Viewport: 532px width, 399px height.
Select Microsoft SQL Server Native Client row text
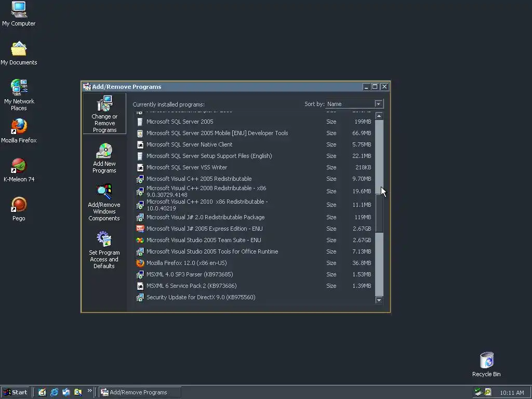[189, 144]
